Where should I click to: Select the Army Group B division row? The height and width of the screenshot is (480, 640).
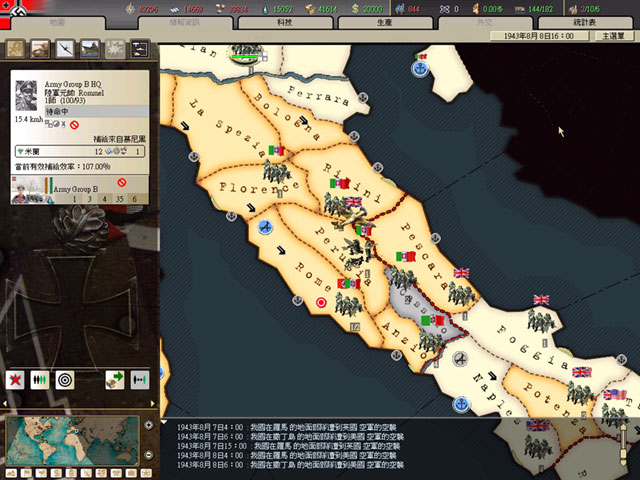[x=80, y=190]
